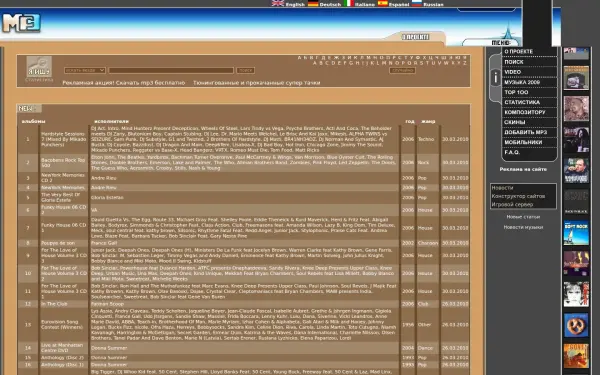The image size is (600, 375).
Task: Open 'Новые статьи' link
Action: (523, 217)
